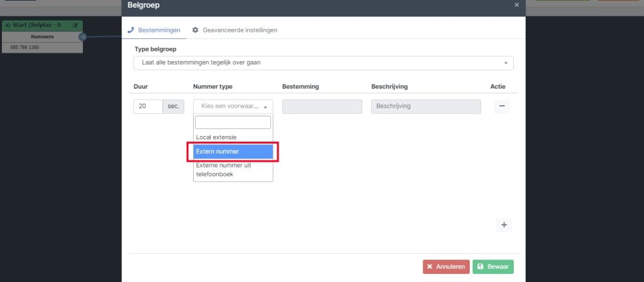Choose Extern nummer option
Viewport: 644px width, 282px height.
point(233,151)
